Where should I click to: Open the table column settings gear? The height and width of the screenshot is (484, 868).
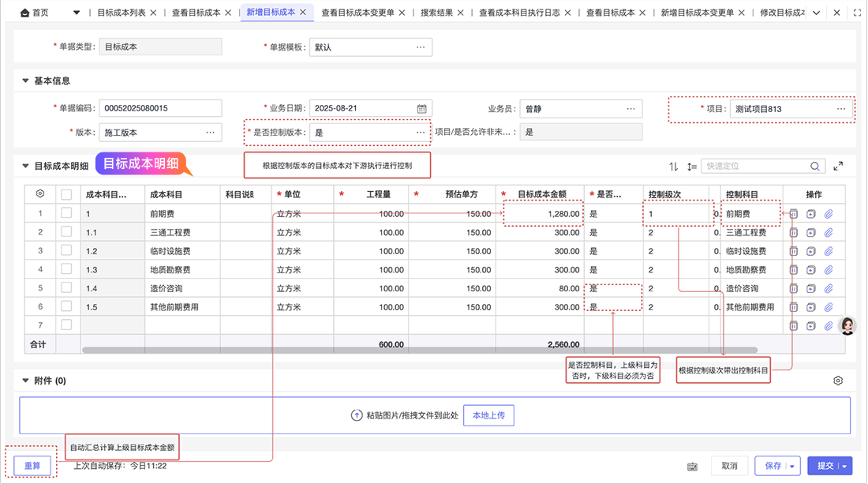click(40, 193)
